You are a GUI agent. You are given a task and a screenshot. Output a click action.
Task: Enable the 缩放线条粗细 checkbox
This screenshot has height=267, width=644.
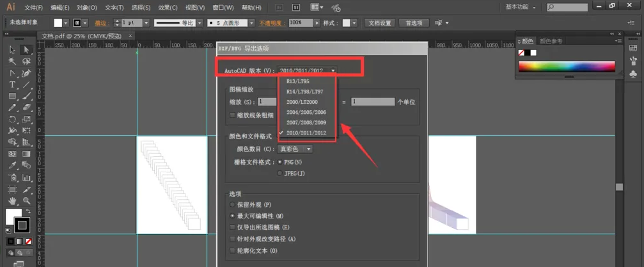pyautogui.click(x=232, y=115)
